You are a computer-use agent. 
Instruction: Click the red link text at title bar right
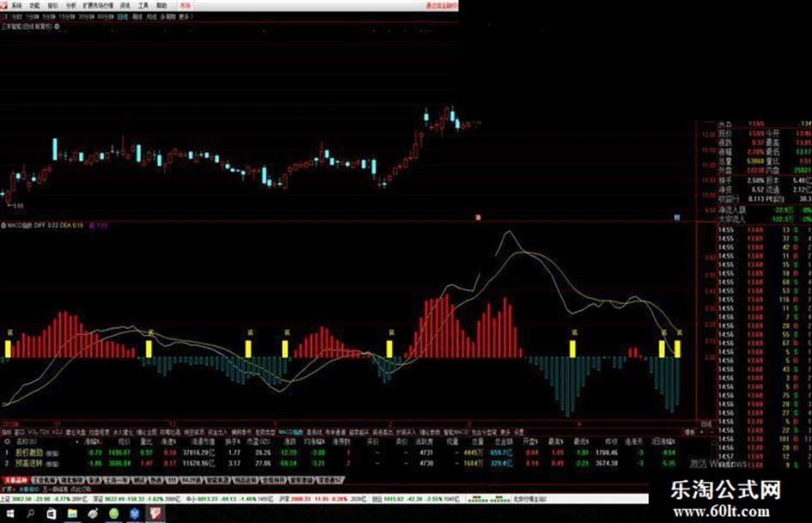click(442, 6)
